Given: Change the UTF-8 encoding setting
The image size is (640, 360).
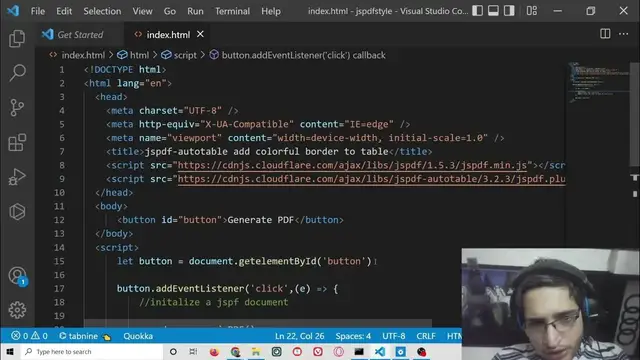Looking at the screenshot, I should click(x=393, y=336).
